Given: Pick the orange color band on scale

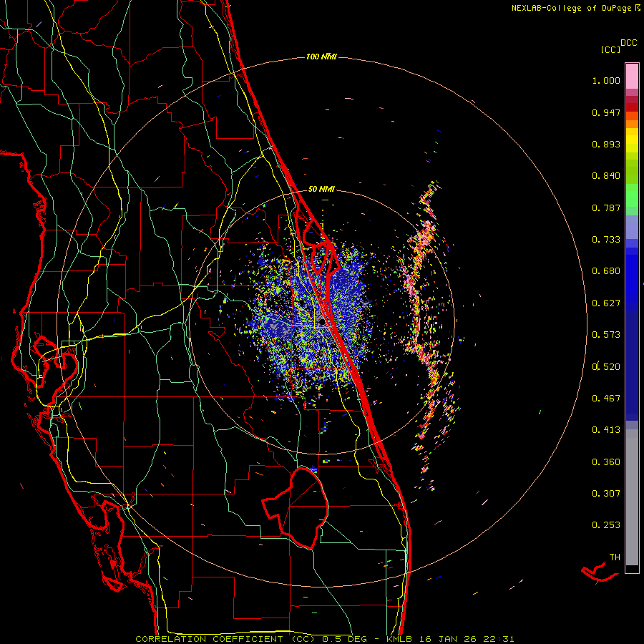Looking at the screenshot, I should tap(632, 124).
